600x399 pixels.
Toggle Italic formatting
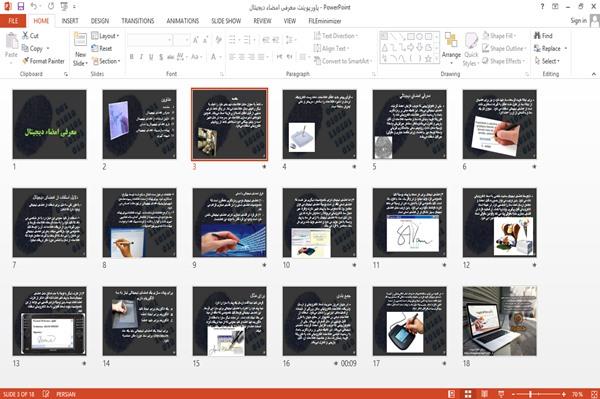point(141,57)
